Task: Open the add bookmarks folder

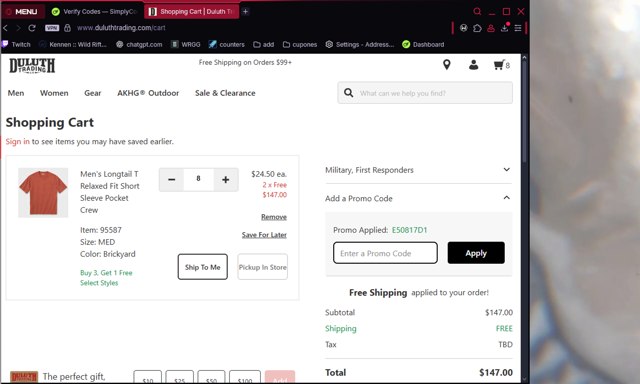Action: (x=264, y=44)
